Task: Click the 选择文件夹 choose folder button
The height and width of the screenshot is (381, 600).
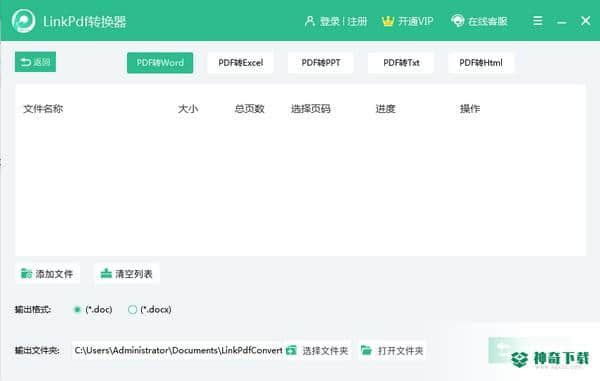Action: click(x=317, y=350)
